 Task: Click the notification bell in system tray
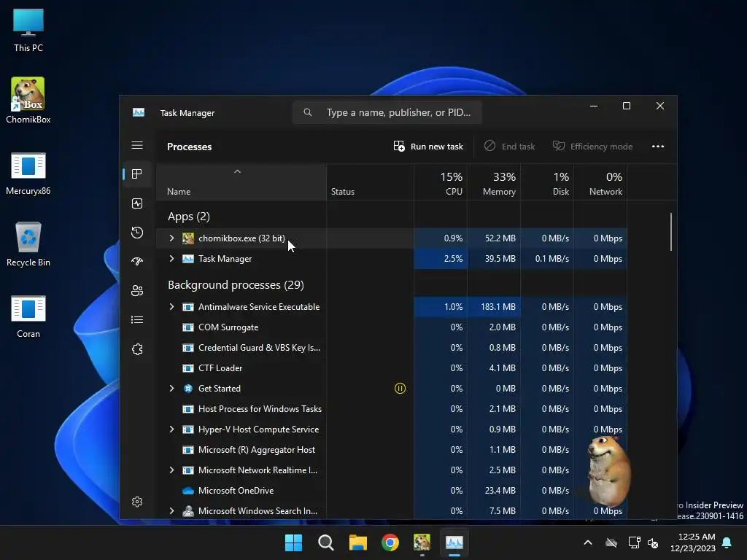point(727,542)
